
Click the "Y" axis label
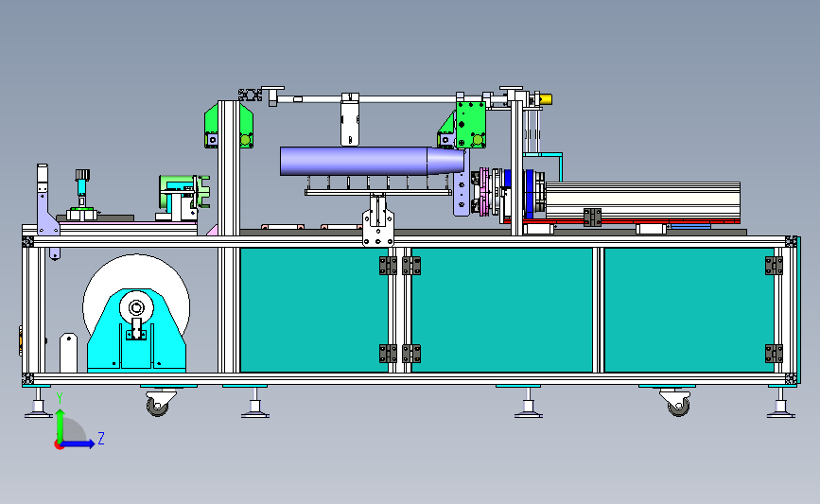tap(60, 398)
